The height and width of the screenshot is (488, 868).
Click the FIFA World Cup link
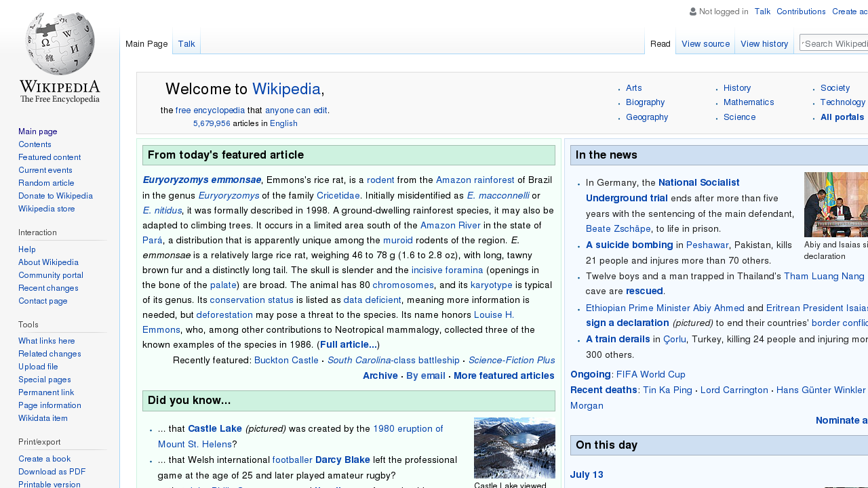(651, 374)
